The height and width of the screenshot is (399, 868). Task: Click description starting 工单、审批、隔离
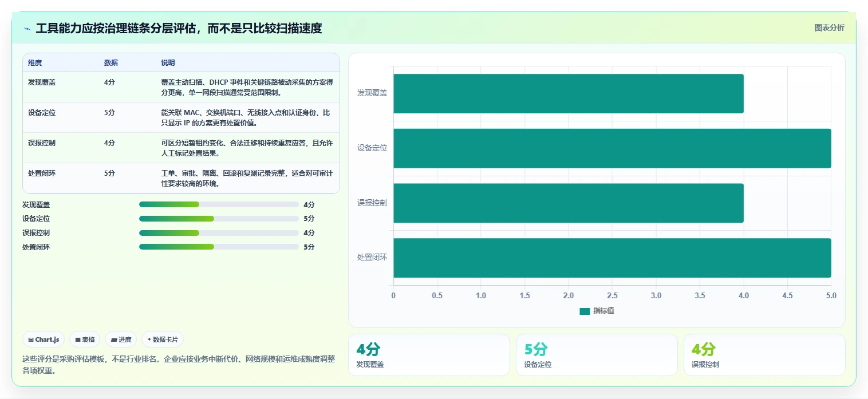[247, 178]
